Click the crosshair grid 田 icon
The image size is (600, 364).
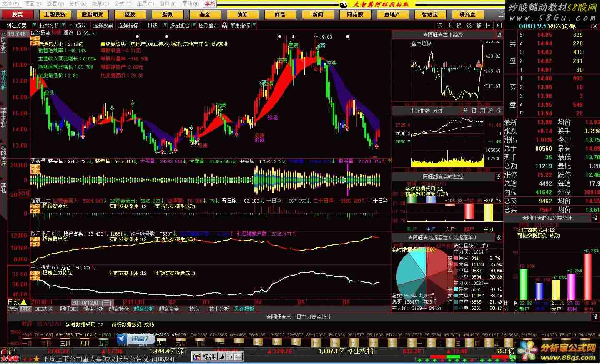point(449,25)
